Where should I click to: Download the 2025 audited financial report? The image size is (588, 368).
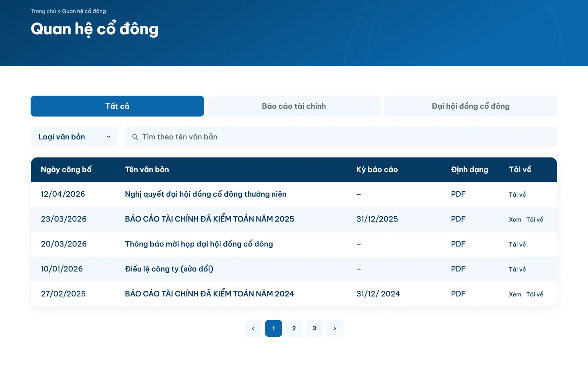click(535, 220)
